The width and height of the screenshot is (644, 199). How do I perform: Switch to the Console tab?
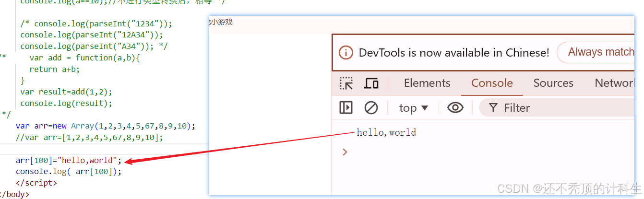coord(492,83)
